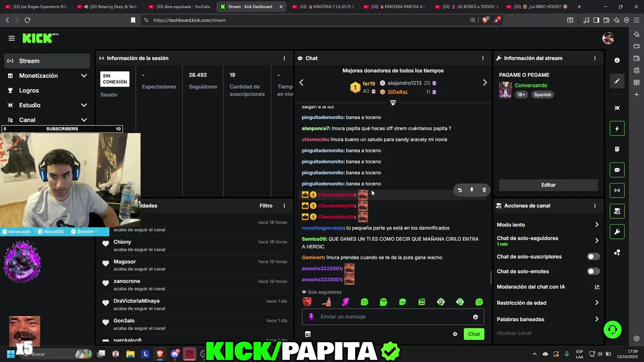Open File Explorer from the taskbar
This screenshot has width=644, height=362.
point(130,354)
